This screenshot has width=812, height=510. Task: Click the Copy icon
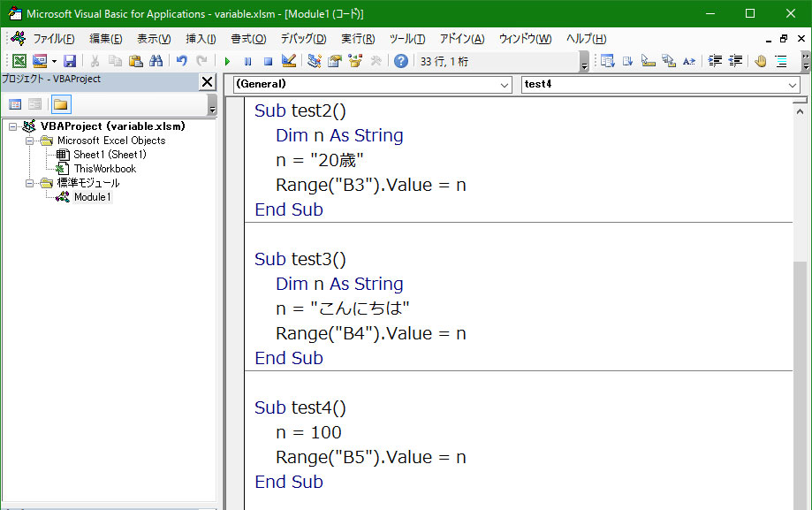coord(115,61)
